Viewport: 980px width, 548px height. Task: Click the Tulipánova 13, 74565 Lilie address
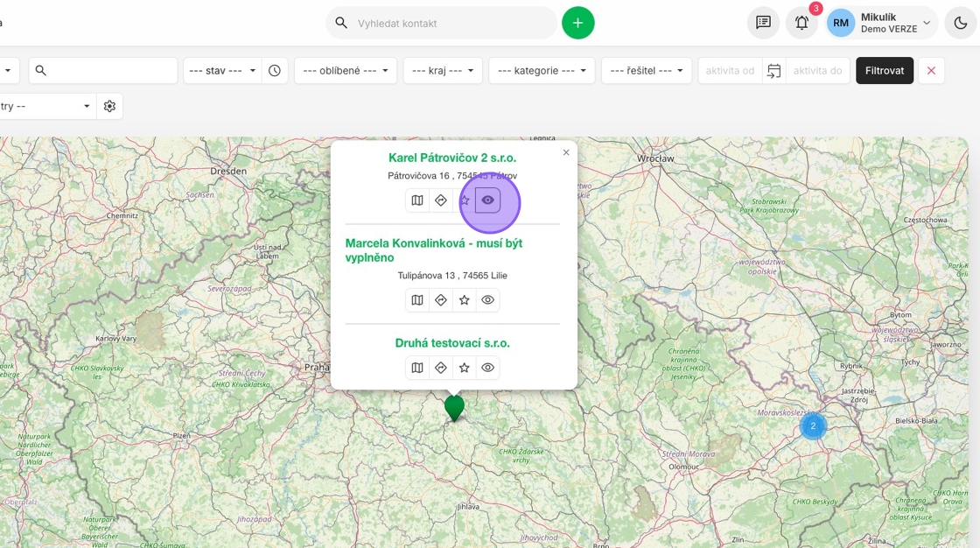point(452,275)
